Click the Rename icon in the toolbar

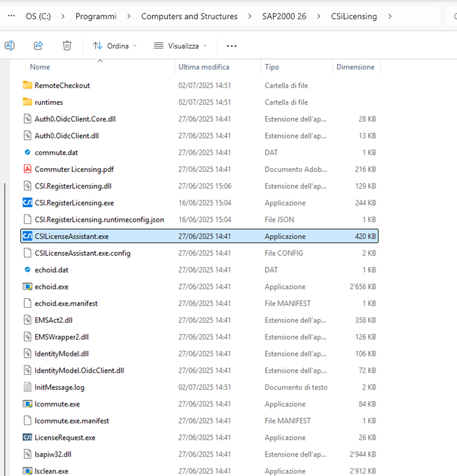click(9, 45)
